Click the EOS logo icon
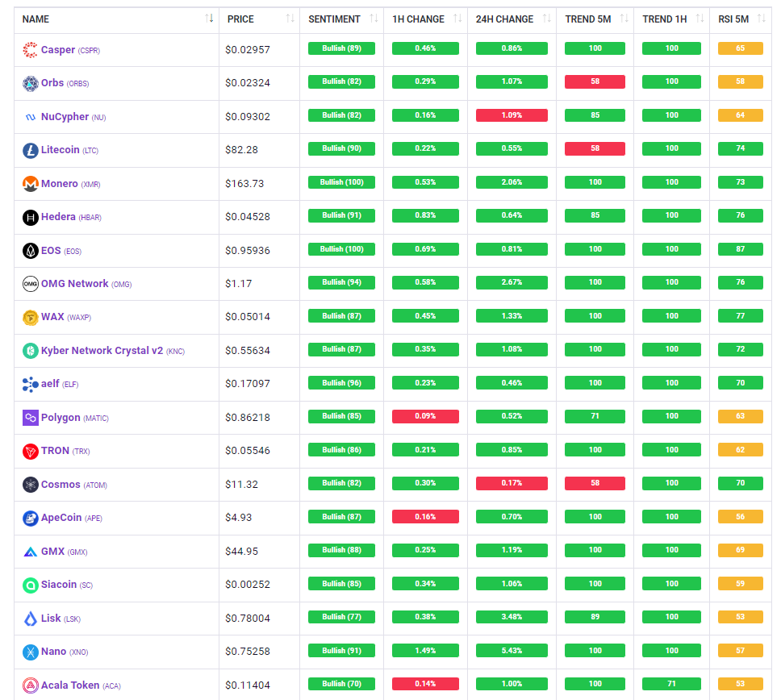Image resolution: width=781 pixels, height=700 pixels. 30,251
